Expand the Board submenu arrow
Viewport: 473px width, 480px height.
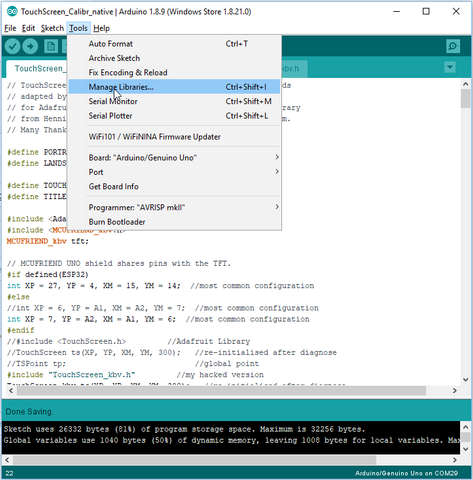point(277,157)
